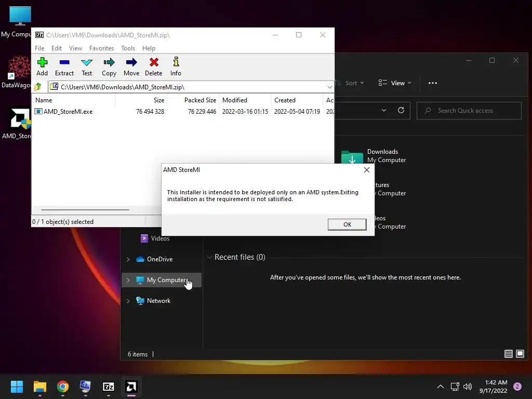Go up one folder level in 7-Zip
This screenshot has height=399, width=532.
[38, 87]
